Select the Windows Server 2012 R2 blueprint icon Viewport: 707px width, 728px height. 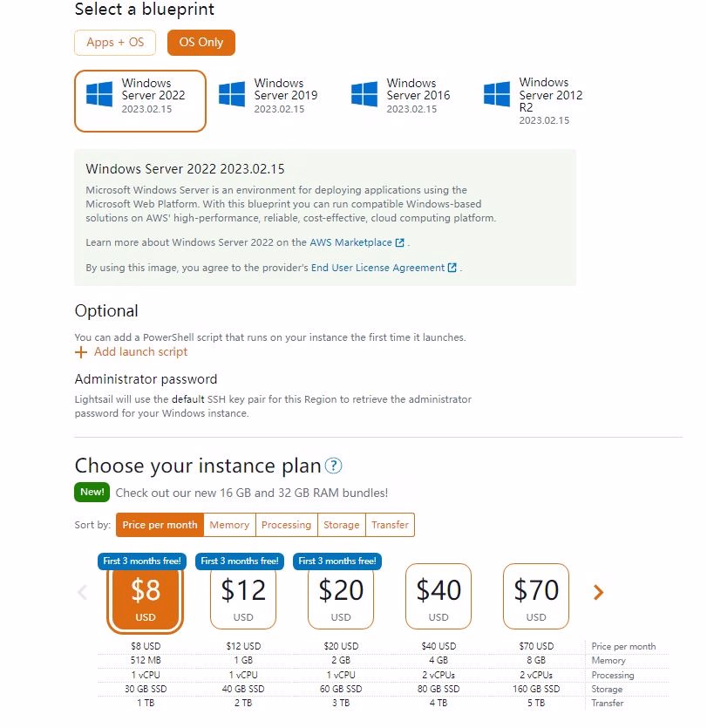pos(497,95)
